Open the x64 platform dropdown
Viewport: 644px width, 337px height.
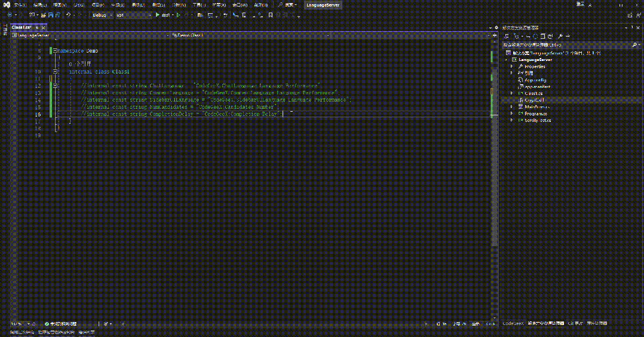click(x=133, y=15)
